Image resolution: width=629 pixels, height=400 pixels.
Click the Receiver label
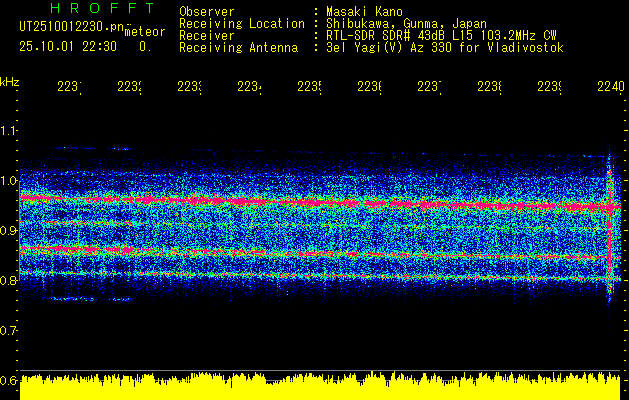pyautogui.click(x=207, y=36)
